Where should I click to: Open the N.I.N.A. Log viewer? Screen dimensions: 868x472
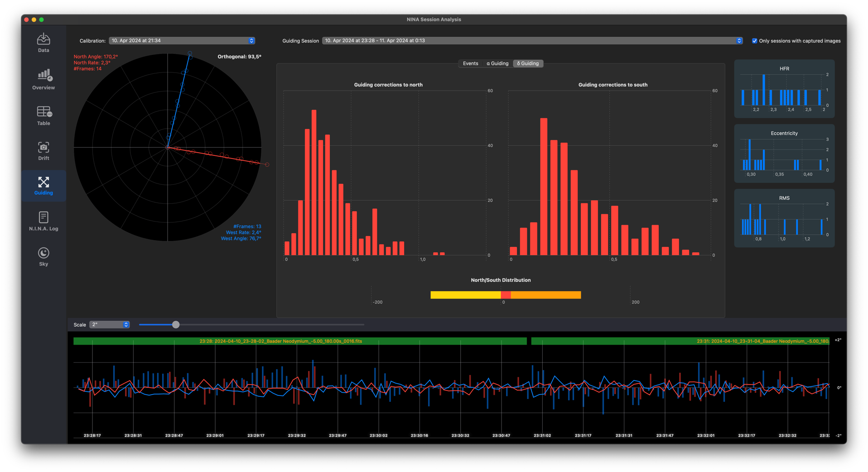(43, 221)
